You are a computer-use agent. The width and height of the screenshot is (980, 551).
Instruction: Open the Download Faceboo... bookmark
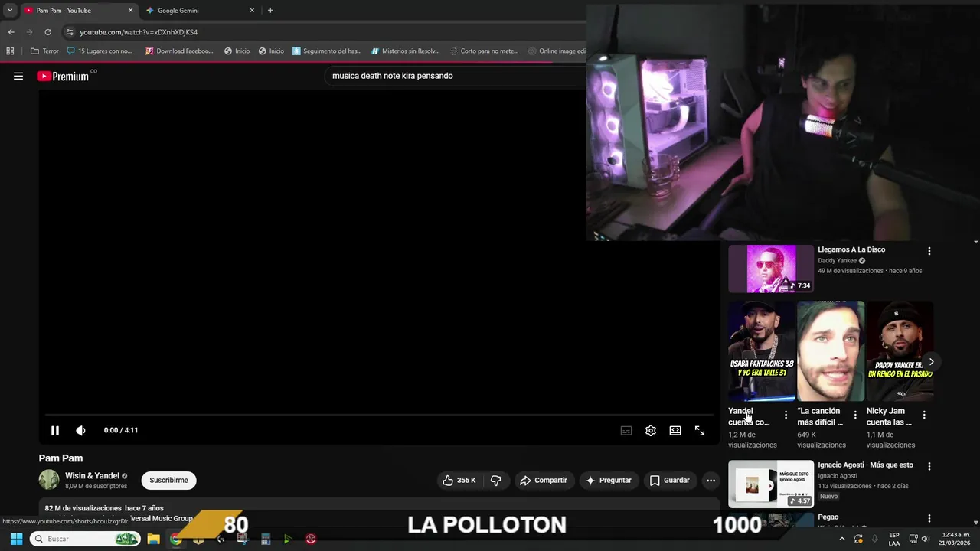click(x=179, y=51)
